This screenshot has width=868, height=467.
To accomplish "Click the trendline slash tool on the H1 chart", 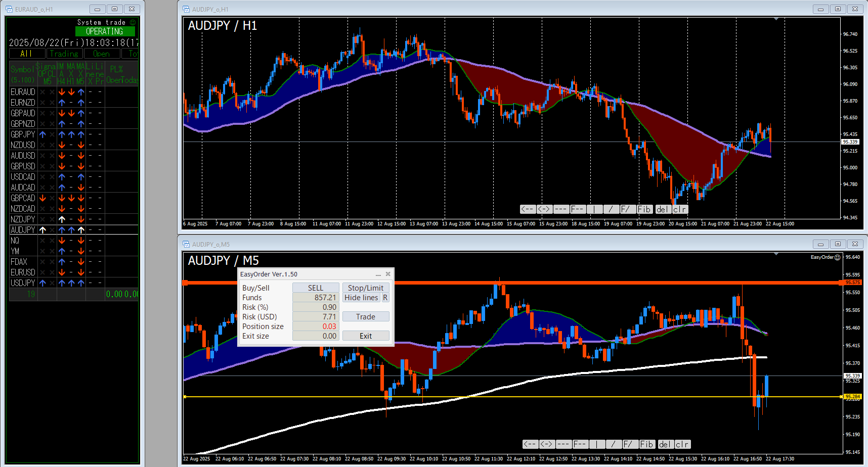I will coord(611,209).
